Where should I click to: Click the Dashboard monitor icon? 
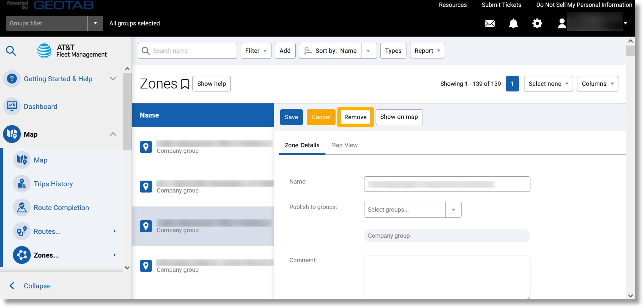[x=12, y=106]
